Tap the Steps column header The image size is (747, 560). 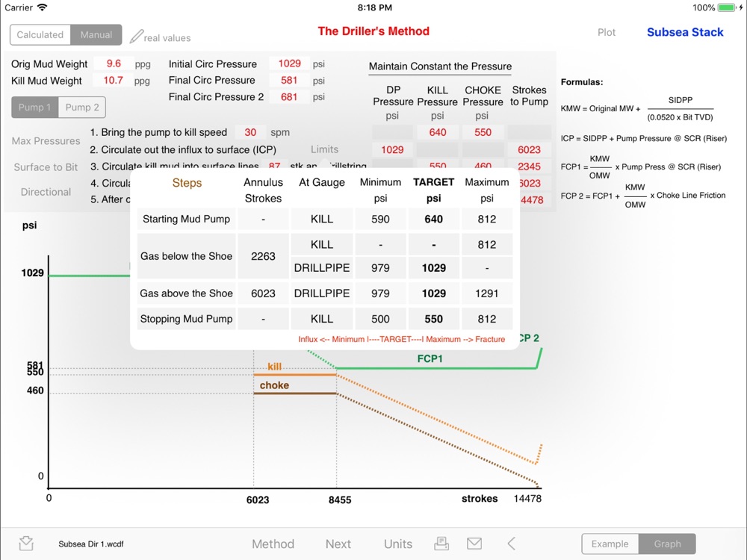click(187, 183)
